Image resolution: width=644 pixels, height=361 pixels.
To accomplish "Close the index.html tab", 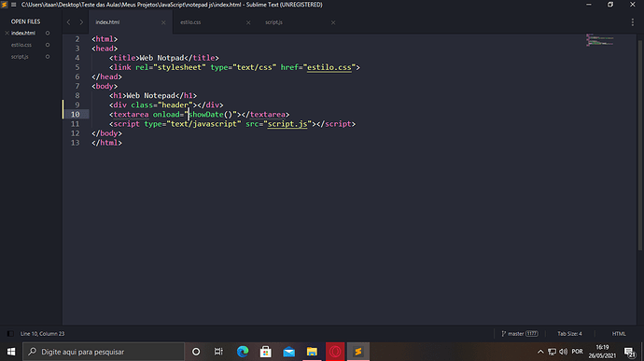I will (163, 22).
